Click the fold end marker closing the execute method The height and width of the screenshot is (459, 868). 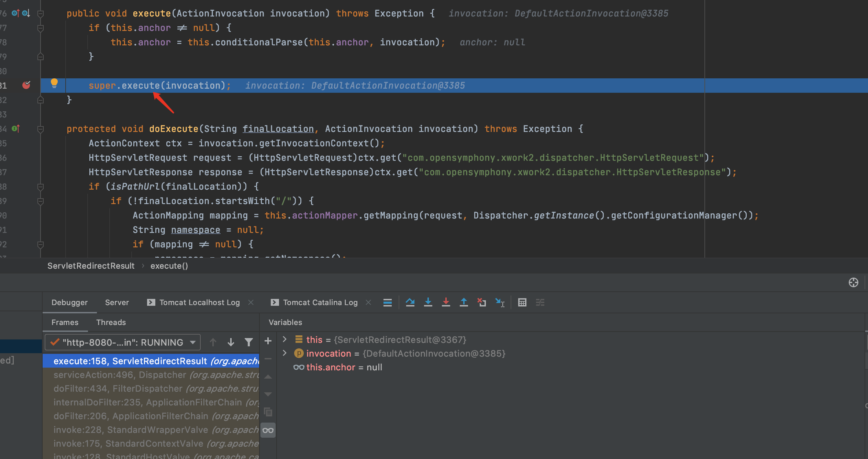tap(40, 100)
